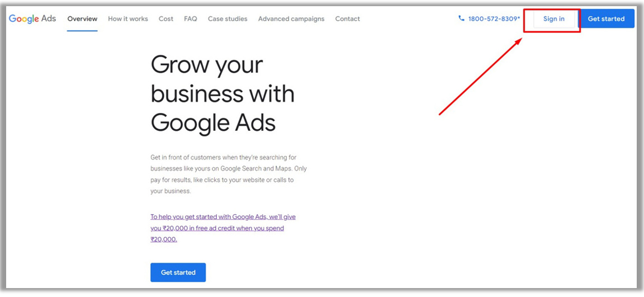Click the Sign in button

tap(553, 19)
